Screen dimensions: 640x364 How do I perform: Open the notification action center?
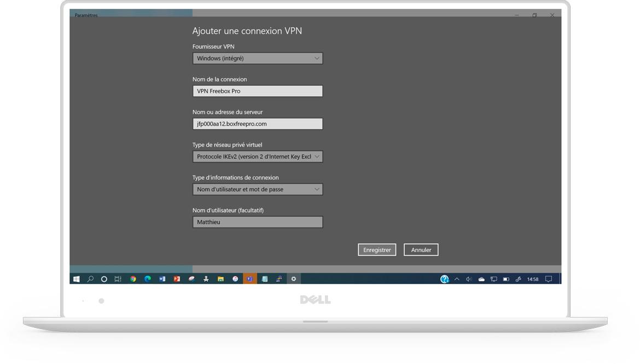[x=549, y=279]
